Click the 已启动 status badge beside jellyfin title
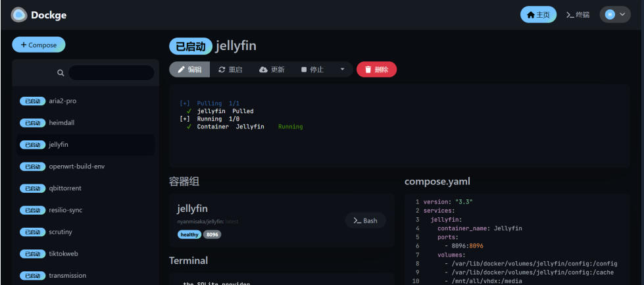Image resolution: width=644 pixels, height=285 pixels. point(191,47)
